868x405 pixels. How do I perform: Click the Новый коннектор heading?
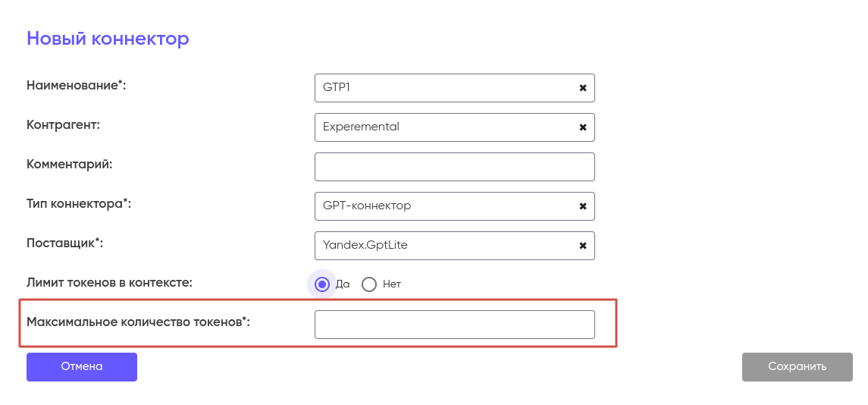coord(108,39)
